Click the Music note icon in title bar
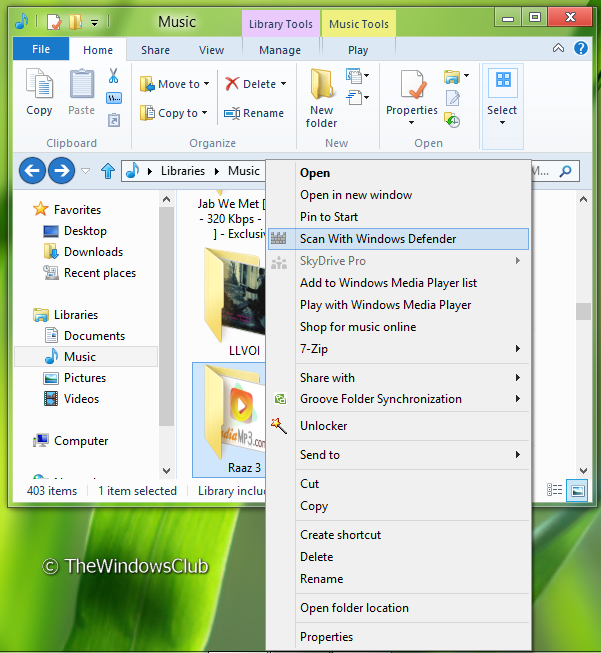The width and height of the screenshot is (601, 653). point(22,21)
